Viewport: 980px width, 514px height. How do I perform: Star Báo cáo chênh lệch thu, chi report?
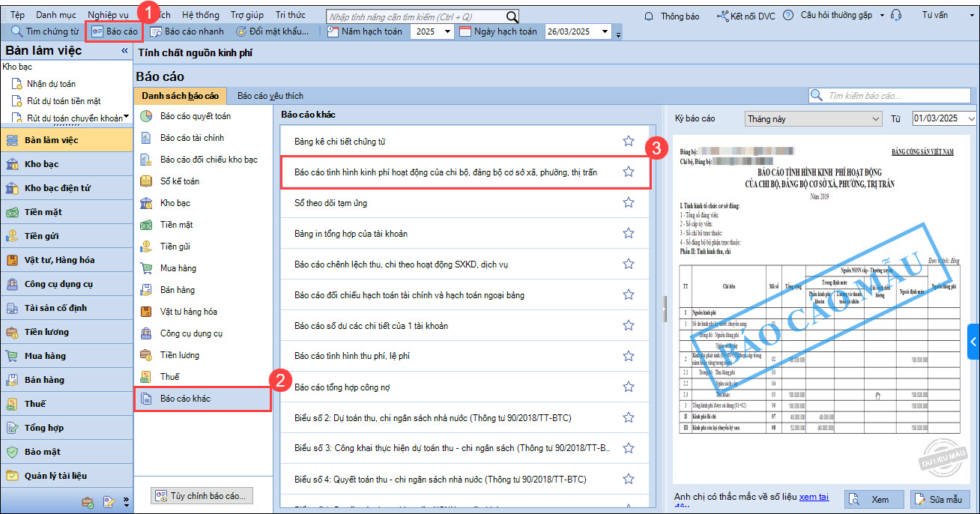point(629,264)
